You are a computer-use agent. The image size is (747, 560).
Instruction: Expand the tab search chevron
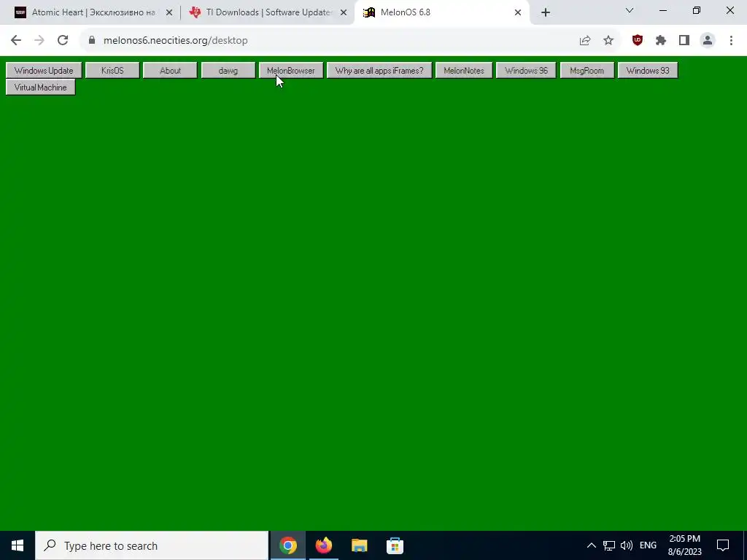tap(630, 10)
